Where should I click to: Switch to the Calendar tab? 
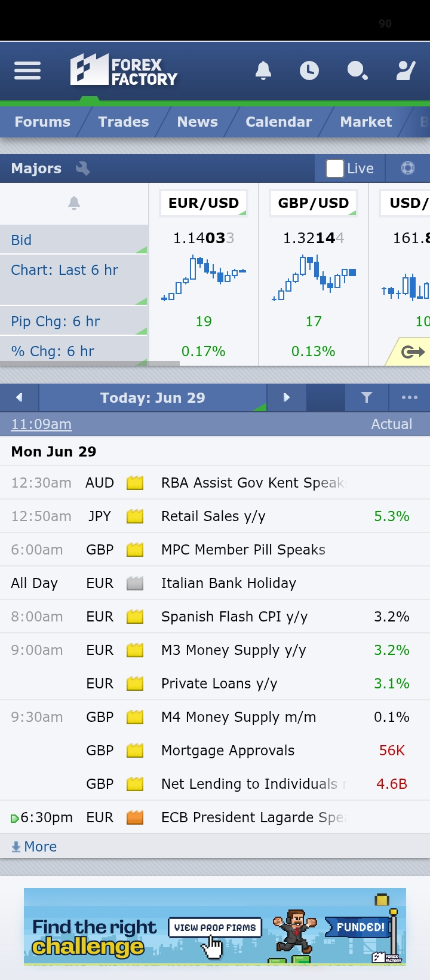(279, 122)
